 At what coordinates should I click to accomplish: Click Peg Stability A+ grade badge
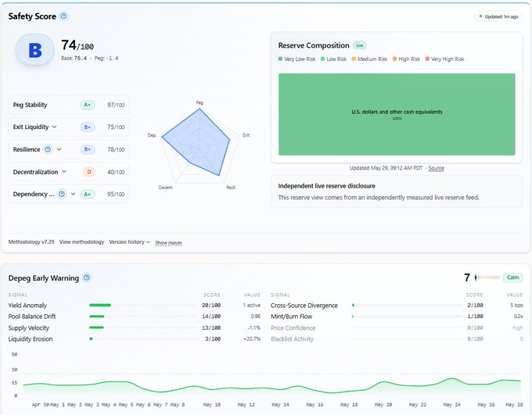pyautogui.click(x=87, y=105)
